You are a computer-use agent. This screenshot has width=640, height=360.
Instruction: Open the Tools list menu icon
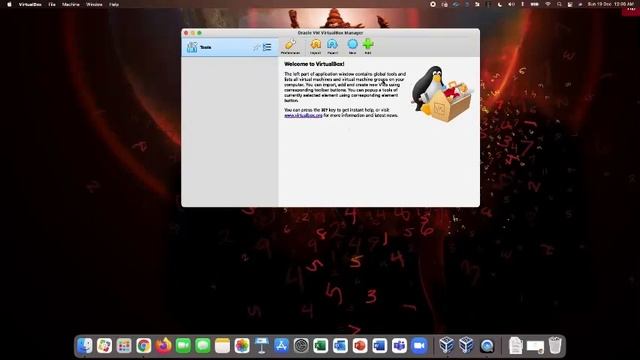pyautogui.click(x=267, y=47)
